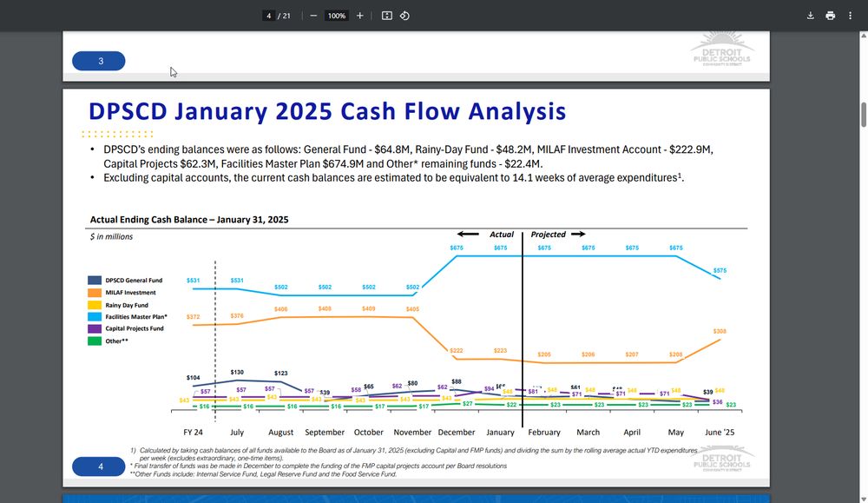Image resolution: width=868 pixels, height=503 pixels.
Task: Click the Other legend swatch
Action: 95,341
